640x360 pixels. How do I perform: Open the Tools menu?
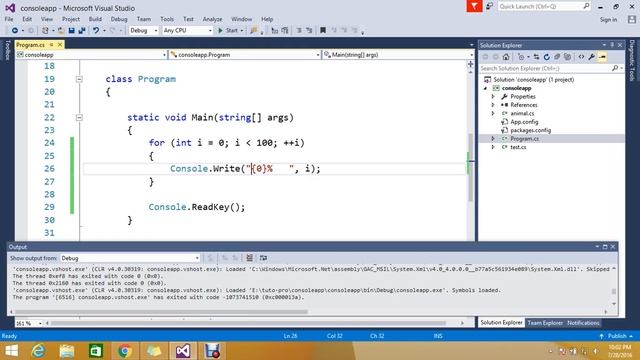[167, 19]
